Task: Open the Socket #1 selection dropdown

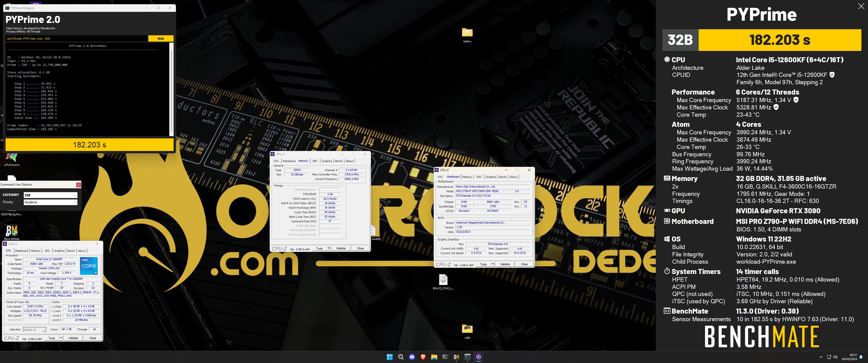Action: [x=34, y=329]
